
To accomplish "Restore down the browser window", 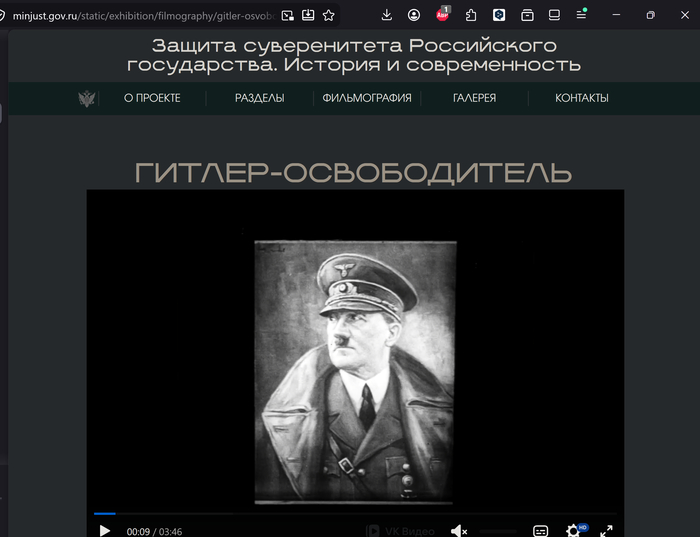I will point(650,15).
